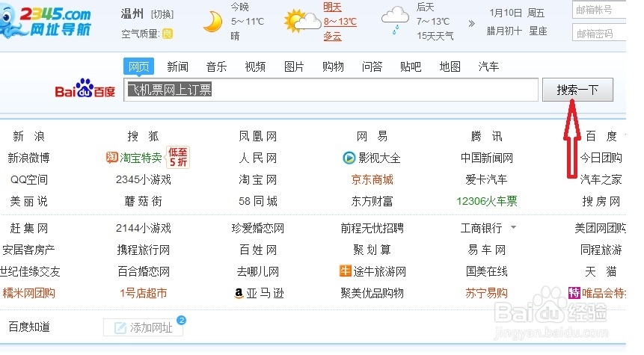Screen dimensions: 644x355
Task: Click tomorrow's sunny-cloudy weather icon
Action: pos(302,22)
